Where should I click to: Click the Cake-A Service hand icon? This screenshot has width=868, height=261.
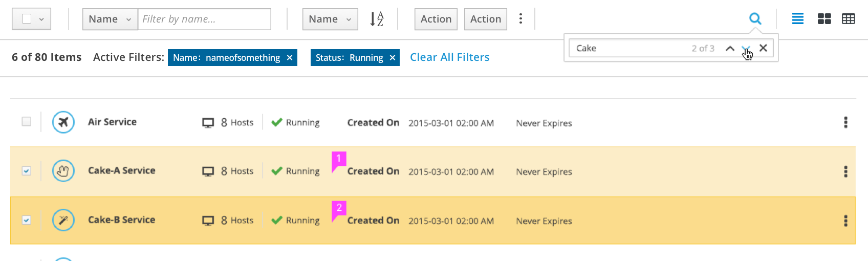click(63, 171)
